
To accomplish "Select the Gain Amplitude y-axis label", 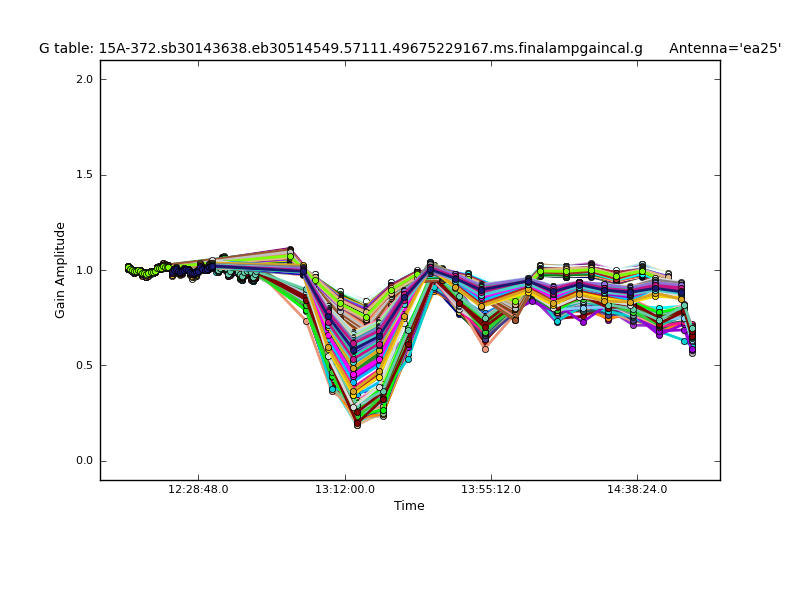I will (60, 270).
